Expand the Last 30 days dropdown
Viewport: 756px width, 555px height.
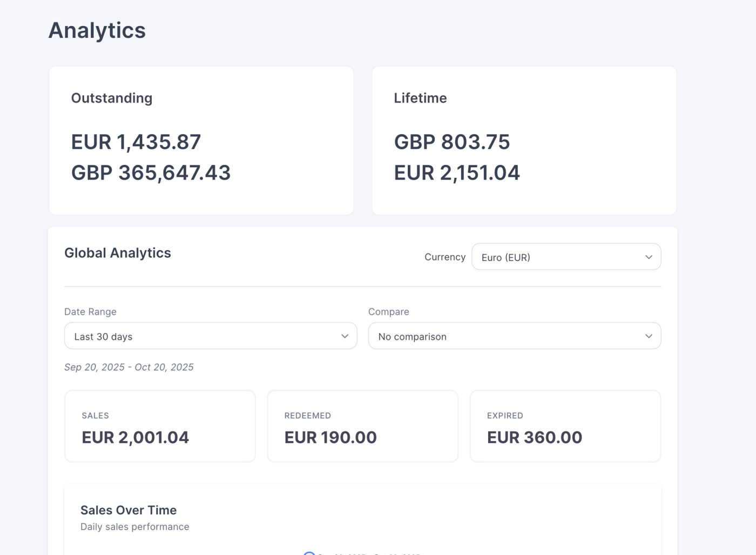pyautogui.click(x=210, y=336)
